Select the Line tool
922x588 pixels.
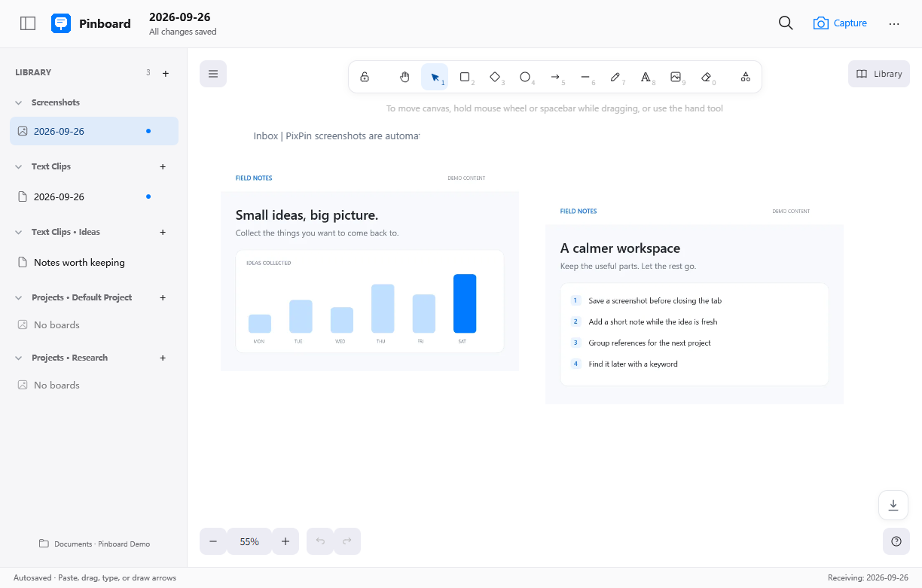pos(585,77)
